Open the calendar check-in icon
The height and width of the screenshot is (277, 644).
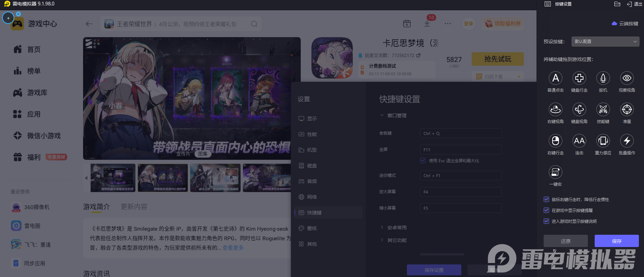pyautogui.click(x=407, y=24)
